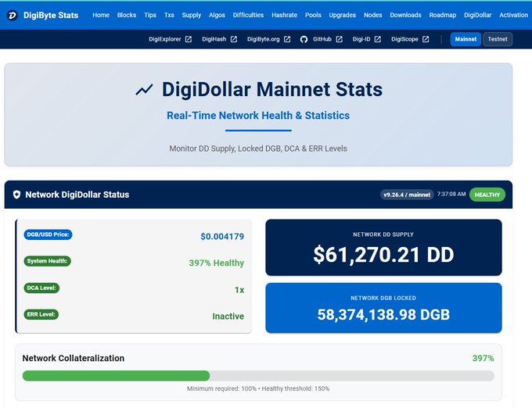532x408 pixels.
Task: Go to the Blocks page
Action: click(127, 16)
